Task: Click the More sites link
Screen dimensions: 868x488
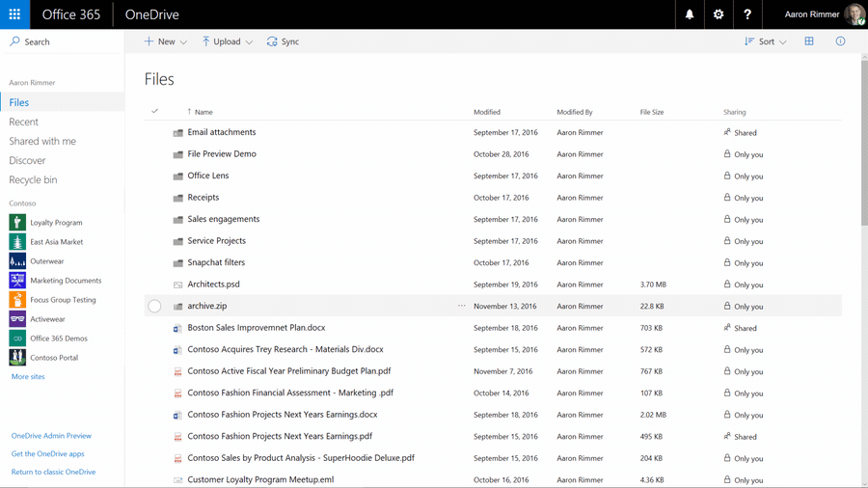Action: 28,376
